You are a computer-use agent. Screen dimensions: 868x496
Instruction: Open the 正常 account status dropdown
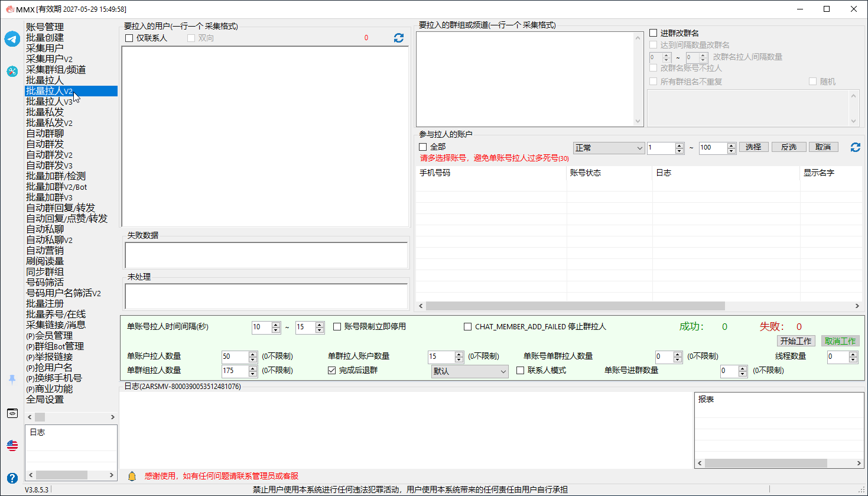pyautogui.click(x=609, y=148)
